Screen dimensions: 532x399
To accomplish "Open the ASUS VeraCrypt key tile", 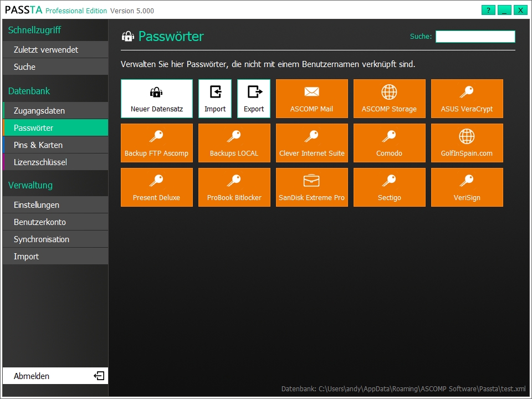I will 467,99.
